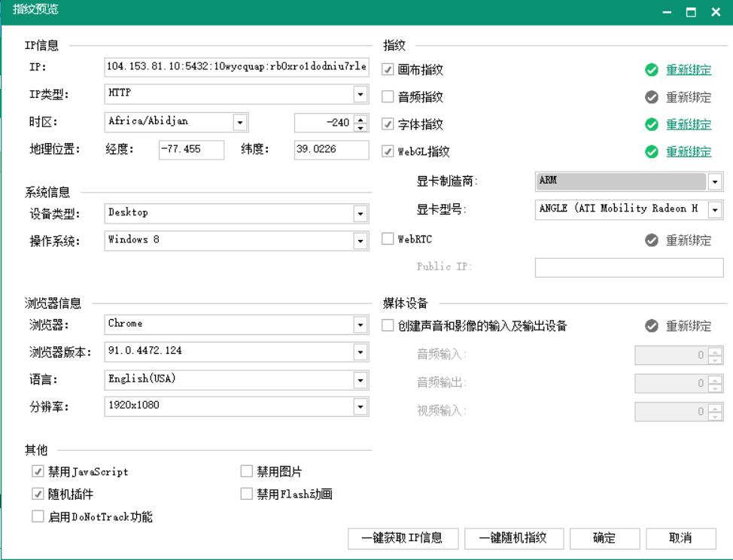Screen dimensions: 733x560
Task: Open the IP类型 HTTP dropdown
Action: tap(360, 94)
